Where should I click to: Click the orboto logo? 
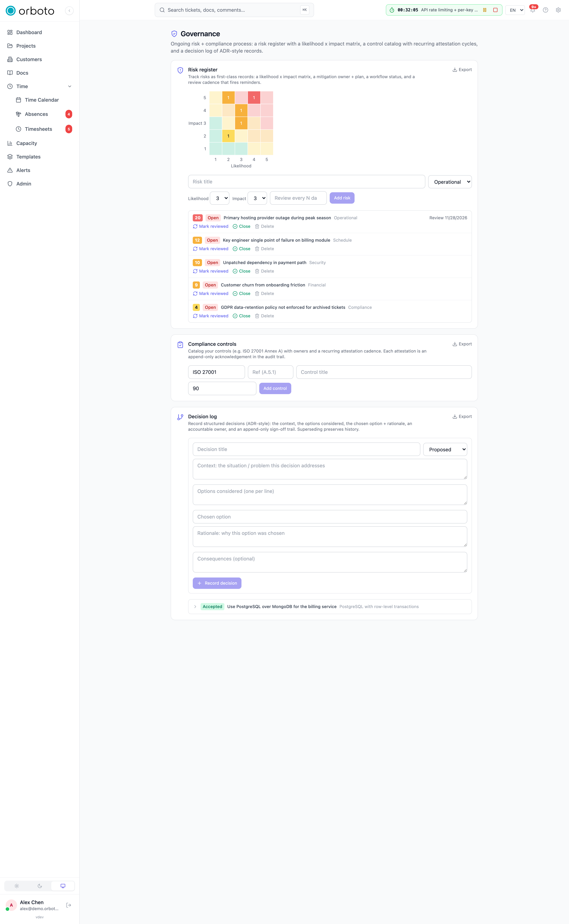tap(30, 11)
